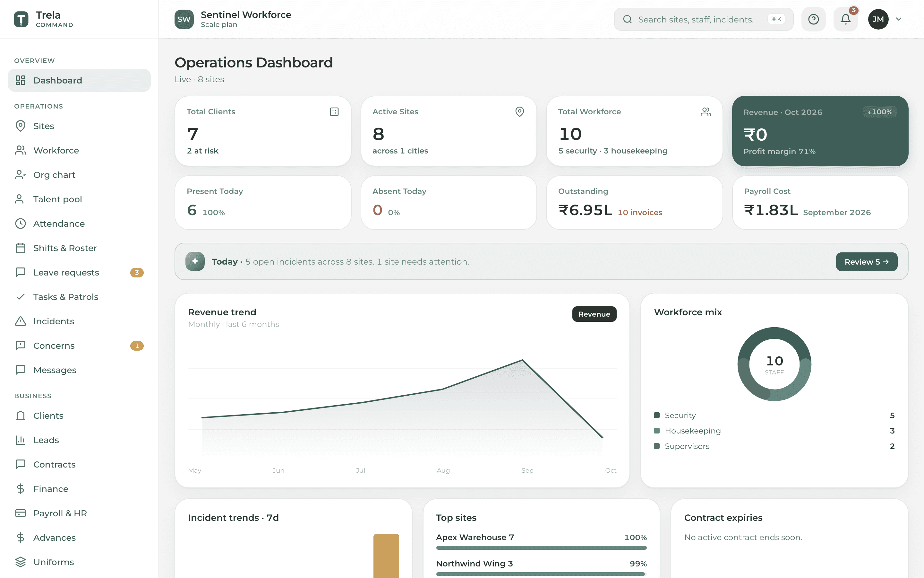924x578 pixels.
Task: Click the Apex Warehouse 7 progress bar
Action: [541, 548]
